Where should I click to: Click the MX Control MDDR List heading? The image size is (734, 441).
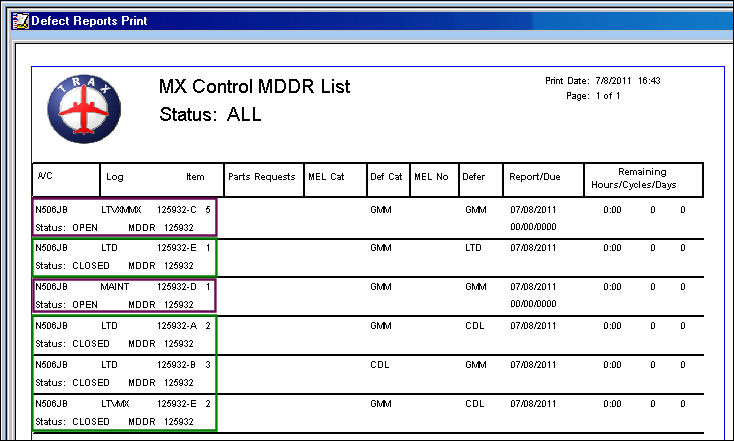point(254,87)
